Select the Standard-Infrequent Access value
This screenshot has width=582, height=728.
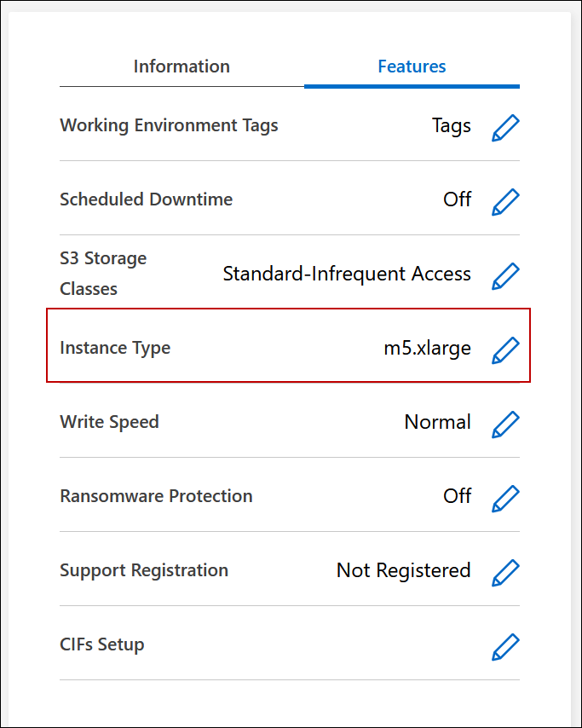(x=347, y=274)
